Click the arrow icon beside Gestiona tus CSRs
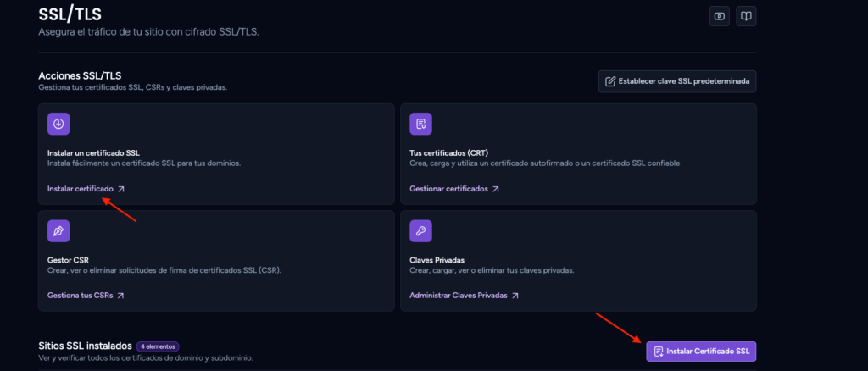 click(x=120, y=296)
